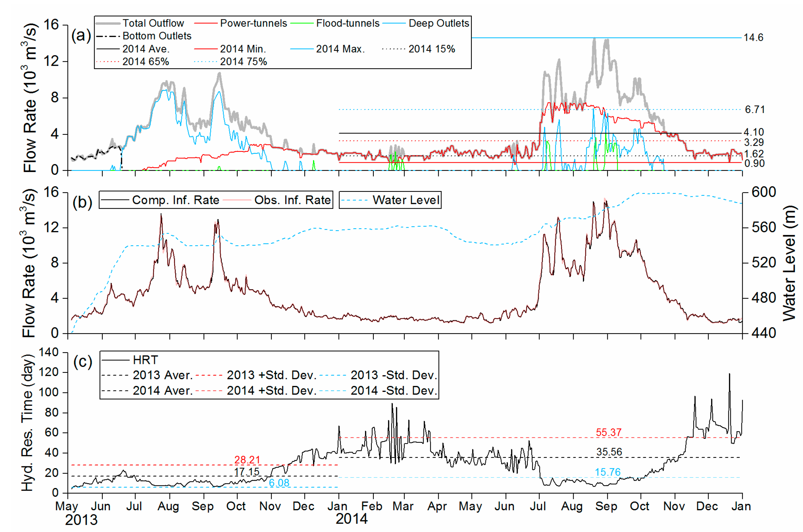Click the 2014 Max. legend label
The height and width of the screenshot is (532, 803).
tap(340, 49)
